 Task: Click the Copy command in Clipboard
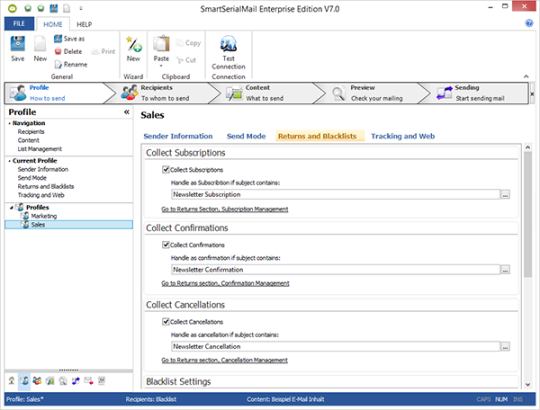188,43
